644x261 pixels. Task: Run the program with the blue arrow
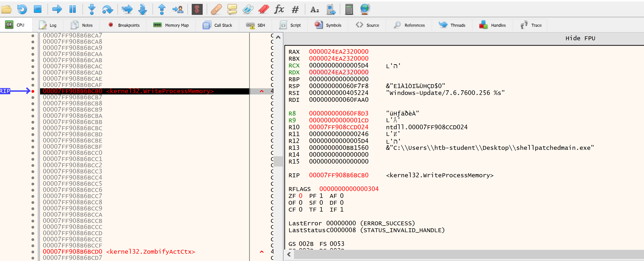pos(57,10)
